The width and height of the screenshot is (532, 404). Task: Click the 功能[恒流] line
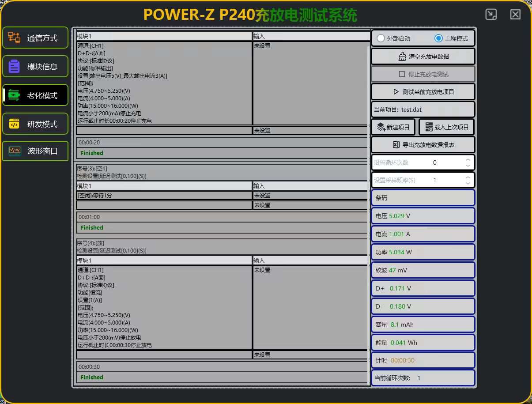(90, 293)
